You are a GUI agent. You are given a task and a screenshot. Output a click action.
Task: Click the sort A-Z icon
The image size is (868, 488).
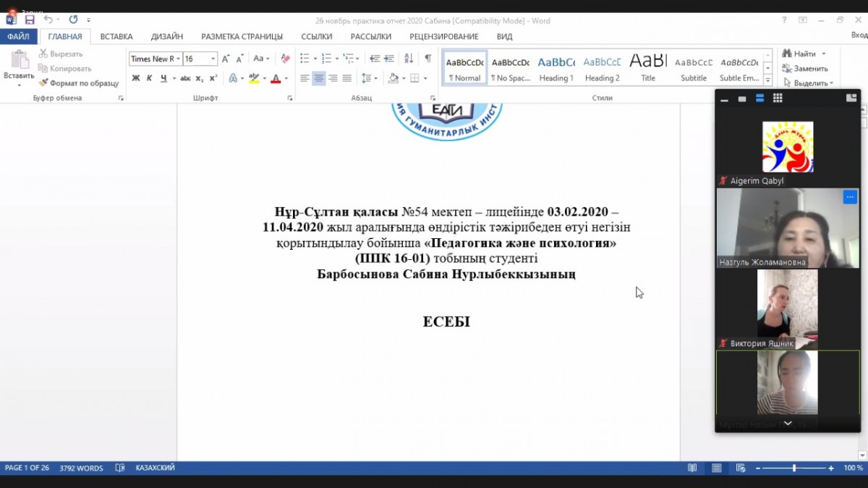[409, 59]
